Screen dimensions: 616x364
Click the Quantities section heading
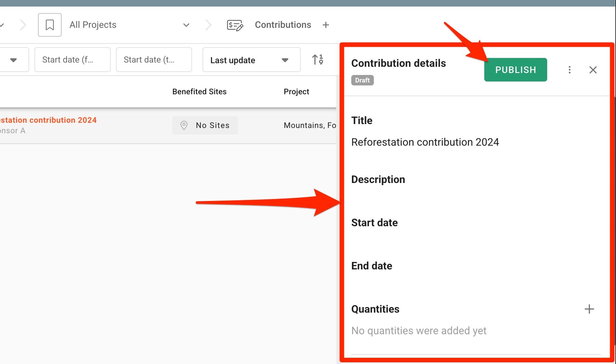point(375,309)
